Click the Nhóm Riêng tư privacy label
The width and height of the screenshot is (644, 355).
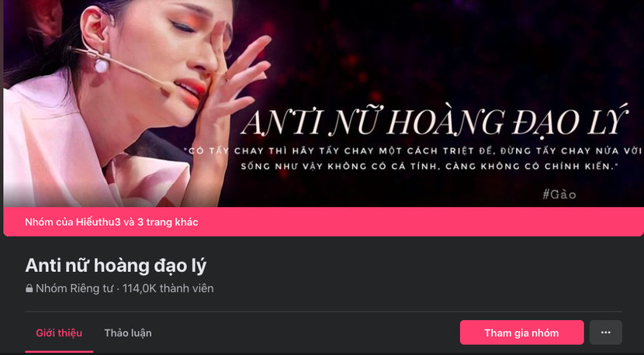74,288
